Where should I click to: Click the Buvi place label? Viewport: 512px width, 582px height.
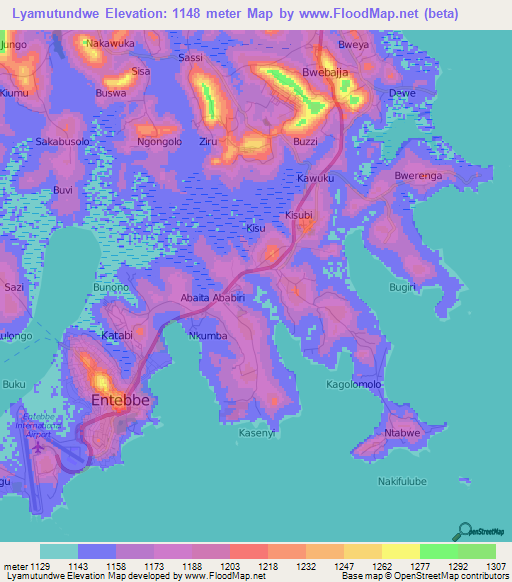63,190
